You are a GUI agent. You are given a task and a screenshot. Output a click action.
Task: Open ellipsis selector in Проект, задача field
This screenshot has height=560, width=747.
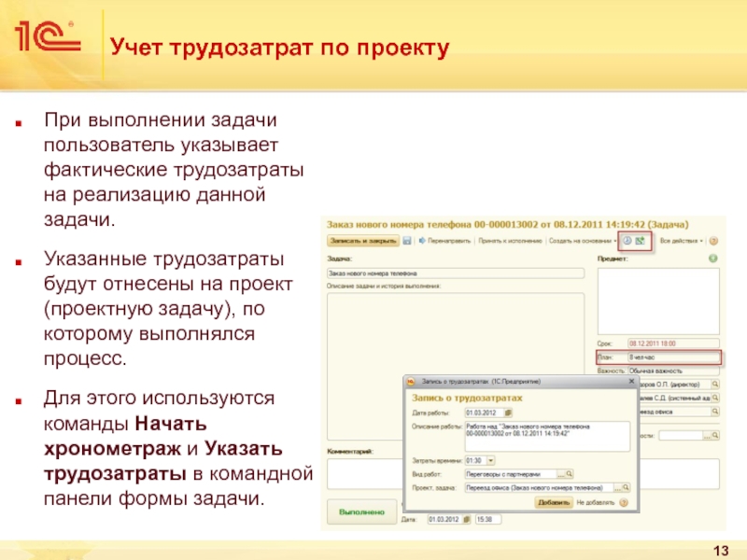pyautogui.click(x=618, y=487)
